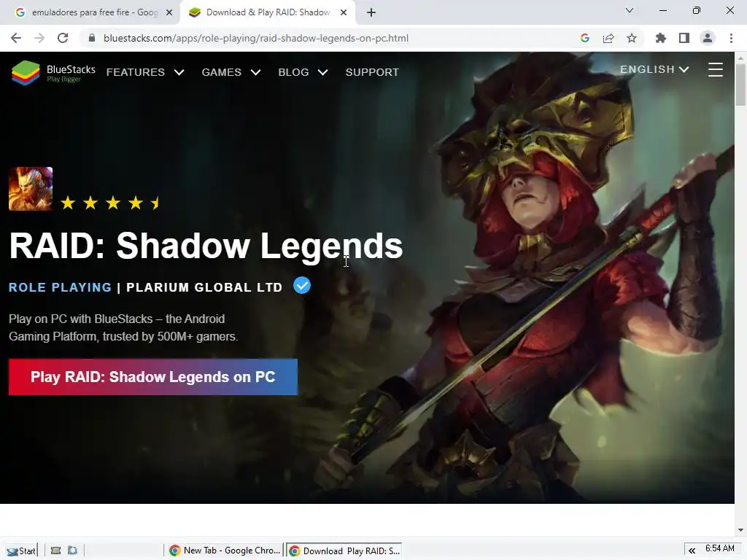The height and width of the screenshot is (560, 747).
Task: Expand hidden system tray icons
Action: pos(692,551)
